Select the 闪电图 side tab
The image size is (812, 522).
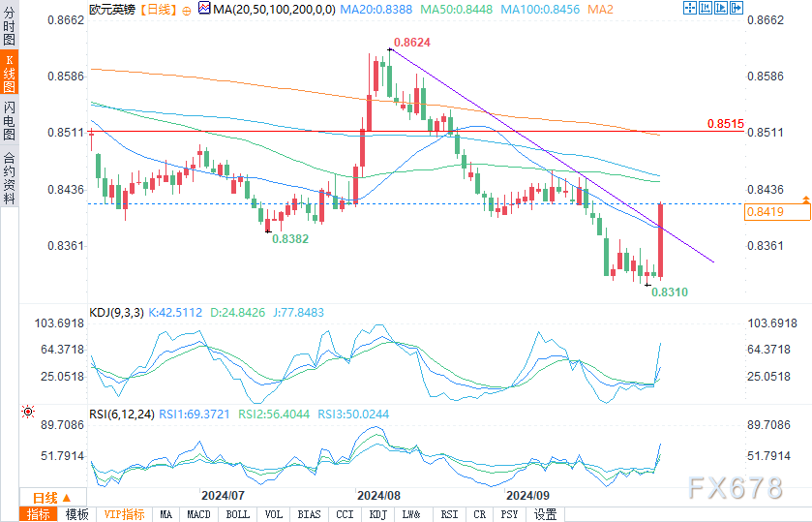[x=9, y=121]
